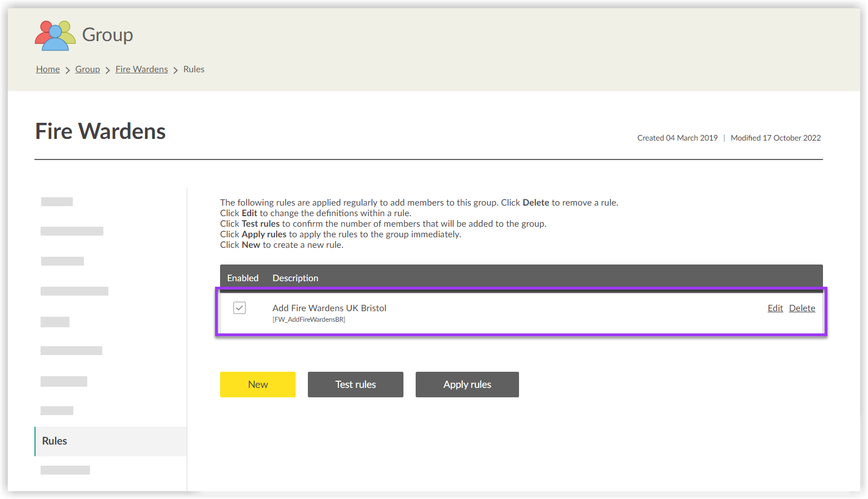This screenshot has height=499, width=868.
Task: Click the chevron right after Home breadcrumb
Action: [x=68, y=70]
